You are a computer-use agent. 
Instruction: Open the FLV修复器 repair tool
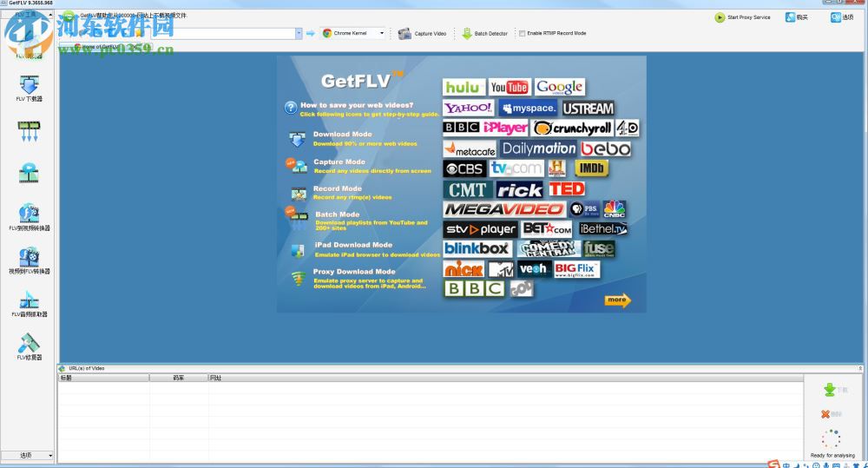(x=29, y=346)
